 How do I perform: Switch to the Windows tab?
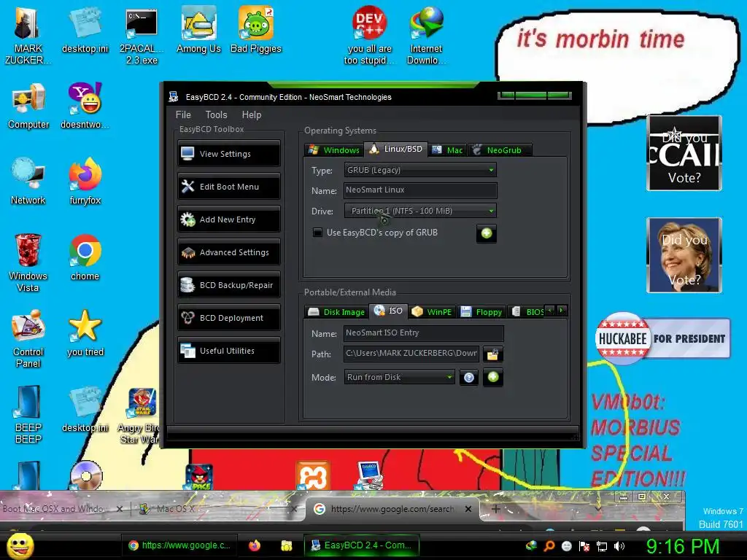pos(334,150)
